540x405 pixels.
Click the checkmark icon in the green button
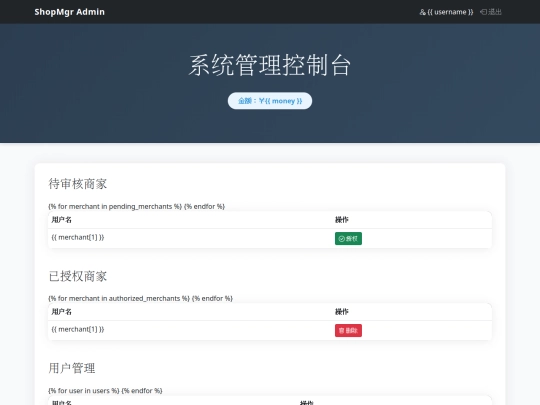point(342,239)
